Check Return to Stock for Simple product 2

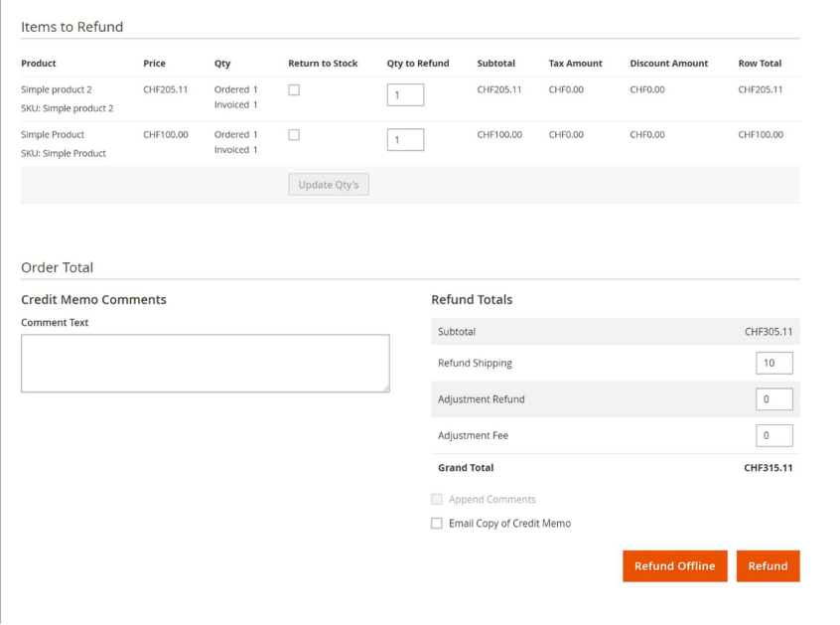pos(294,90)
